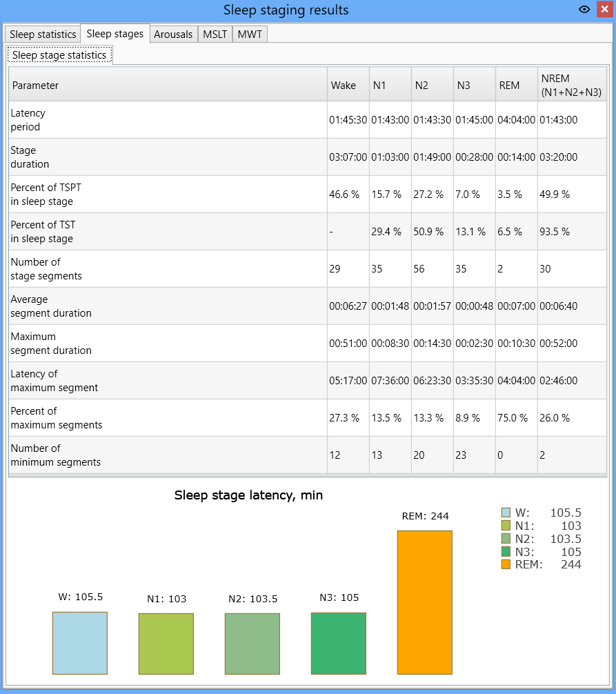The height and width of the screenshot is (694, 616).
Task: Select the Number of stage segments row
Action: pyautogui.click(x=308, y=268)
